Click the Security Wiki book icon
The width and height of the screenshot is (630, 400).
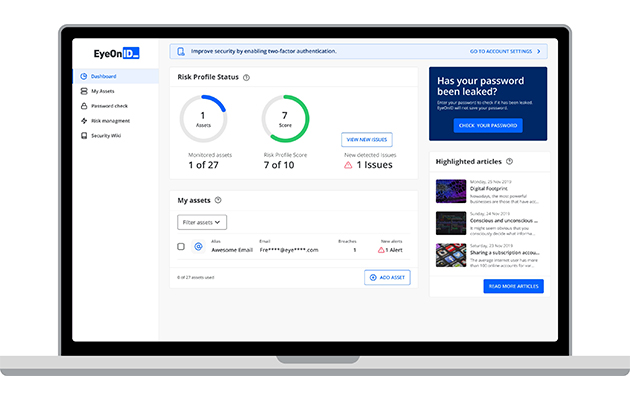[x=84, y=136]
